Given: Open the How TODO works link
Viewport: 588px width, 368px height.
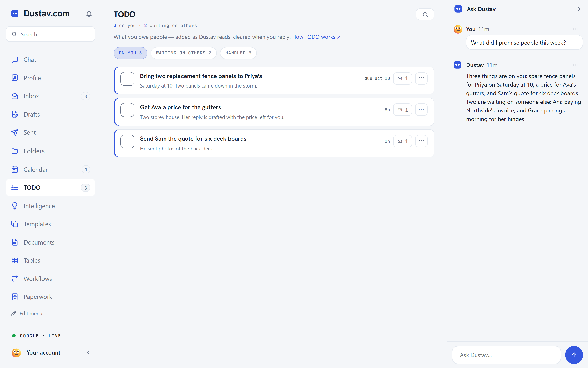Looking at the screenshot, I should click(x=316, y=37).
